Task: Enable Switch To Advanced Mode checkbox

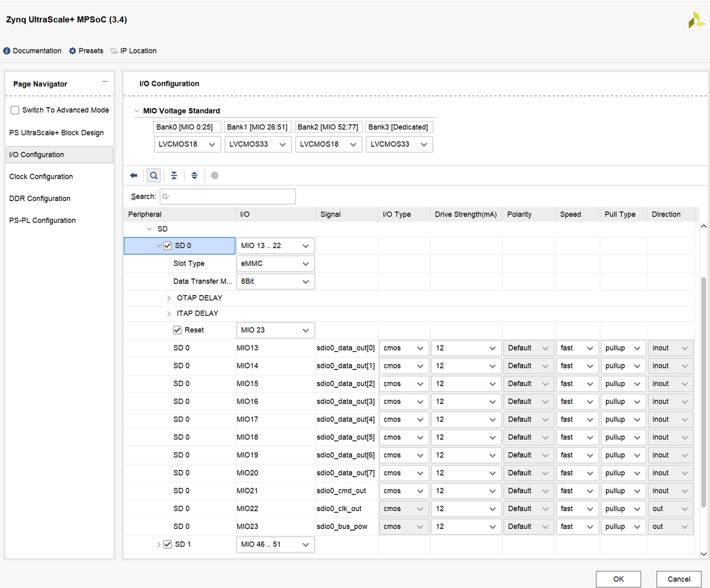Action: pos(15,110)
